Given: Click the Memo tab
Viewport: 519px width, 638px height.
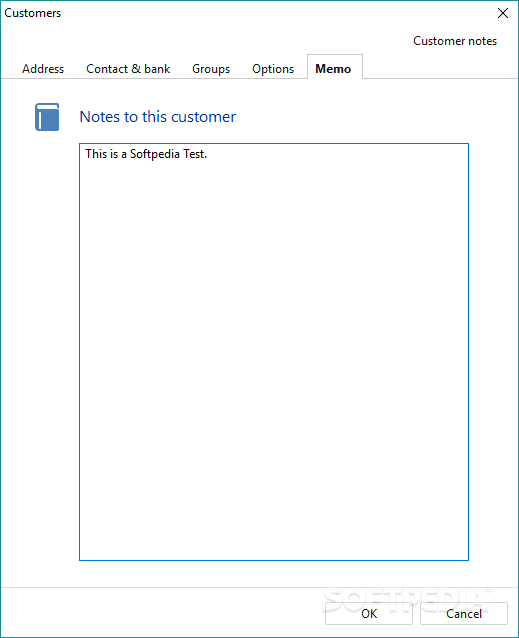Looking at the screenshot, I should (x=334, y=68).
